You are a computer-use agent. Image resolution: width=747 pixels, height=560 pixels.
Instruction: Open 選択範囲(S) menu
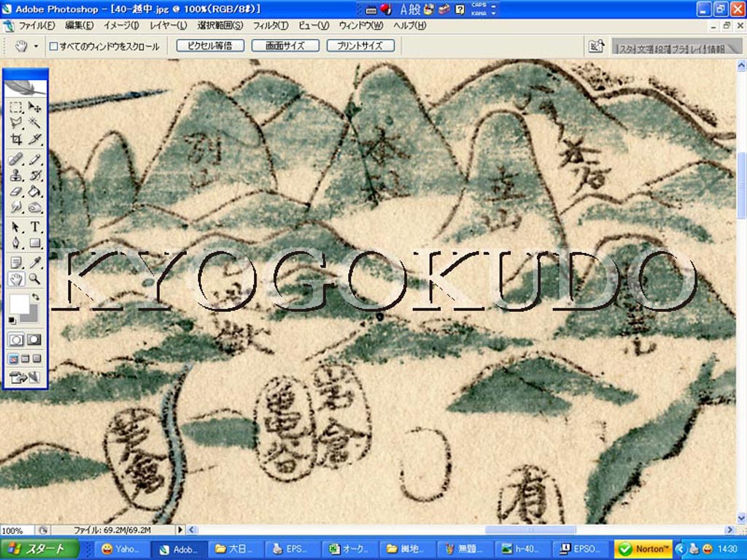(220, 26)
